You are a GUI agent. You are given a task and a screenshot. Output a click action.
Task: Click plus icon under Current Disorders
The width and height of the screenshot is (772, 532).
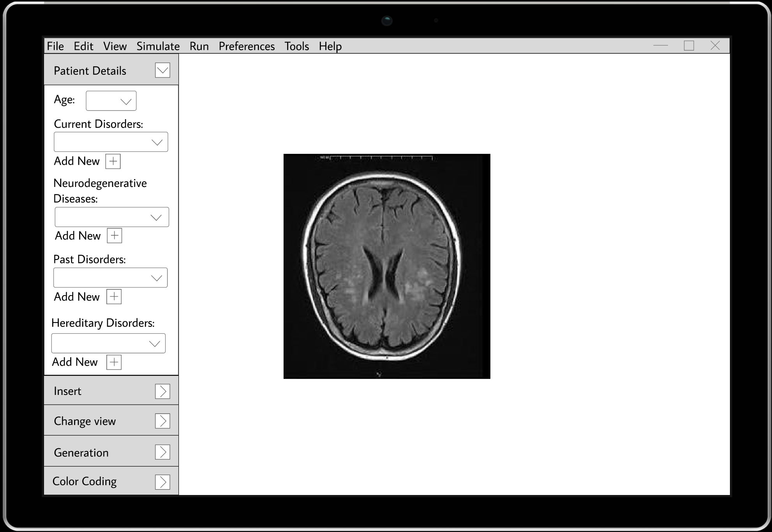tap(113, 161)
